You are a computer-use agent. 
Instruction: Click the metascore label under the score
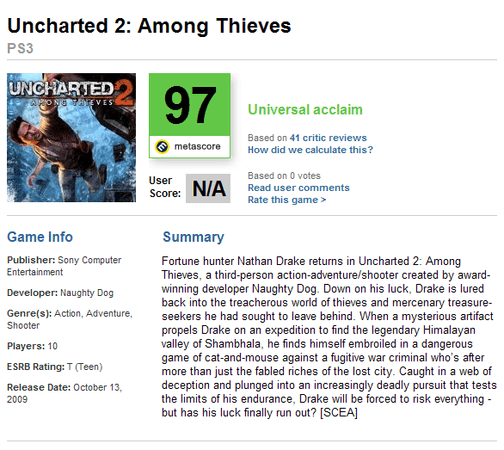coord(197,146)
